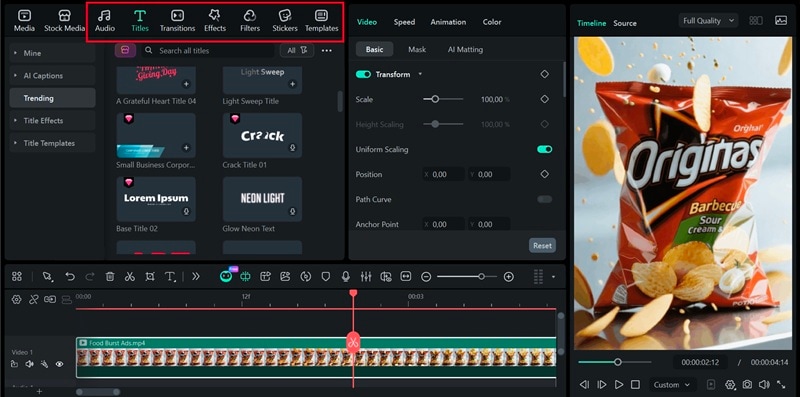Viewport: 800px width, 397px height.
Task: Toggle Uniform Scaling switch
Action: (x=544, y=150)
